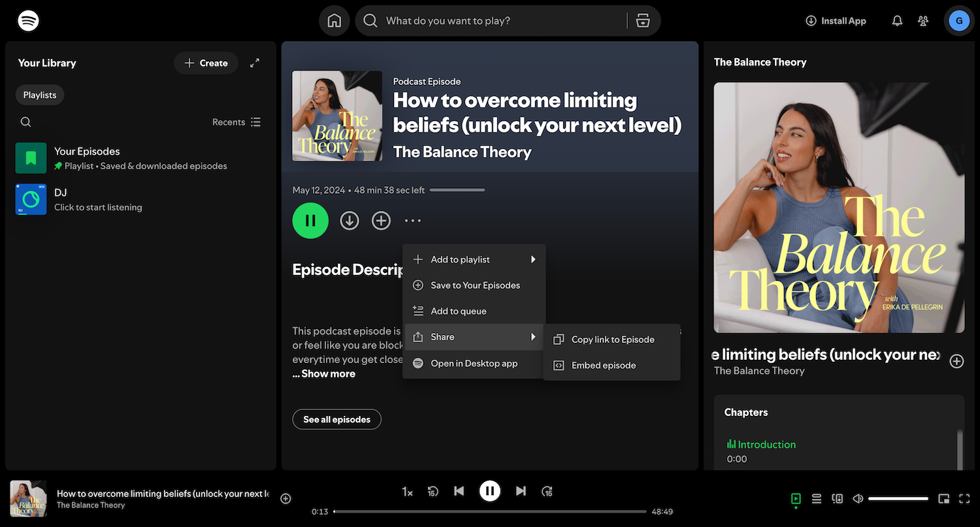Type in the What do you want to play field

coord(497,21)
